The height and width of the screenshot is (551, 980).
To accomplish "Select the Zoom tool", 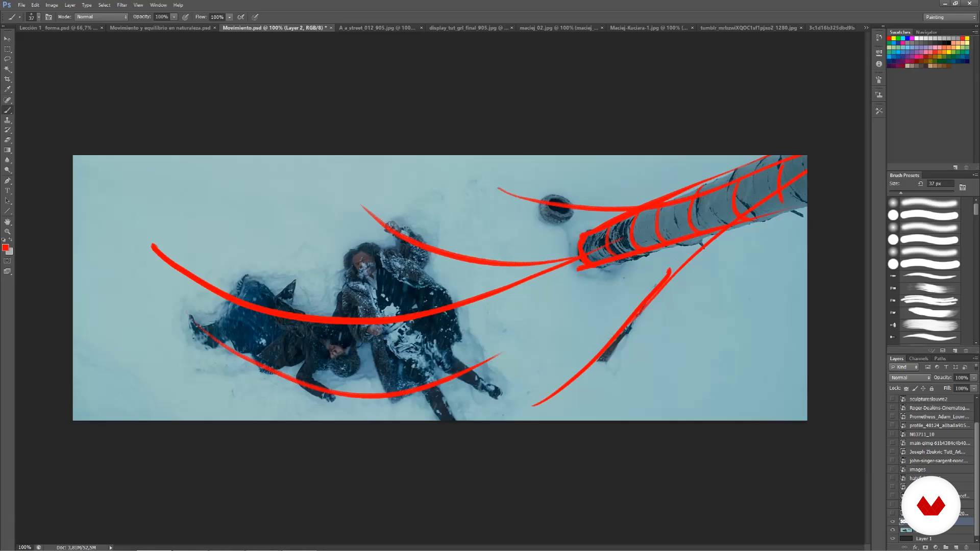I will (7, 232).
